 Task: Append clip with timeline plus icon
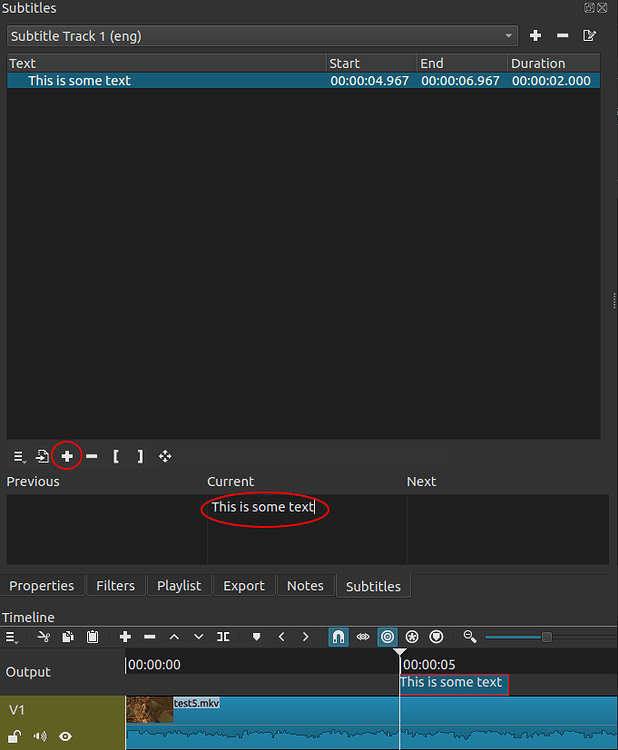125,637
